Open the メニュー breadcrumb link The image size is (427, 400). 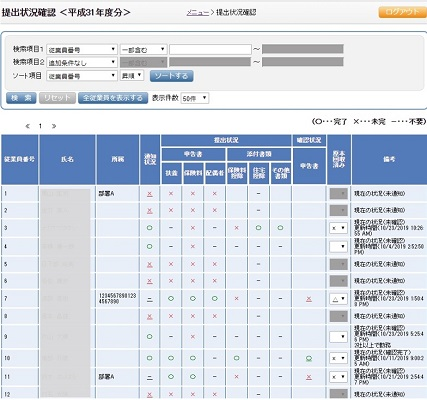coord(197,13)
